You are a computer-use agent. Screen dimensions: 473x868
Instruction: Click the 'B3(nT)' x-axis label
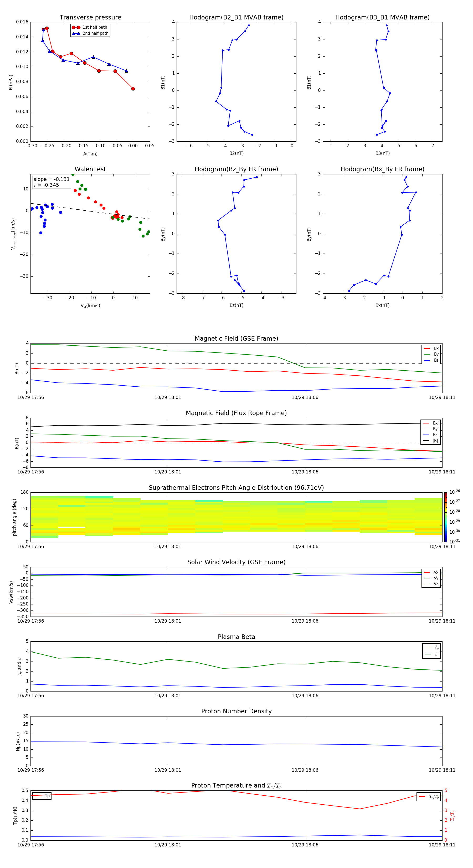(382, 153)
